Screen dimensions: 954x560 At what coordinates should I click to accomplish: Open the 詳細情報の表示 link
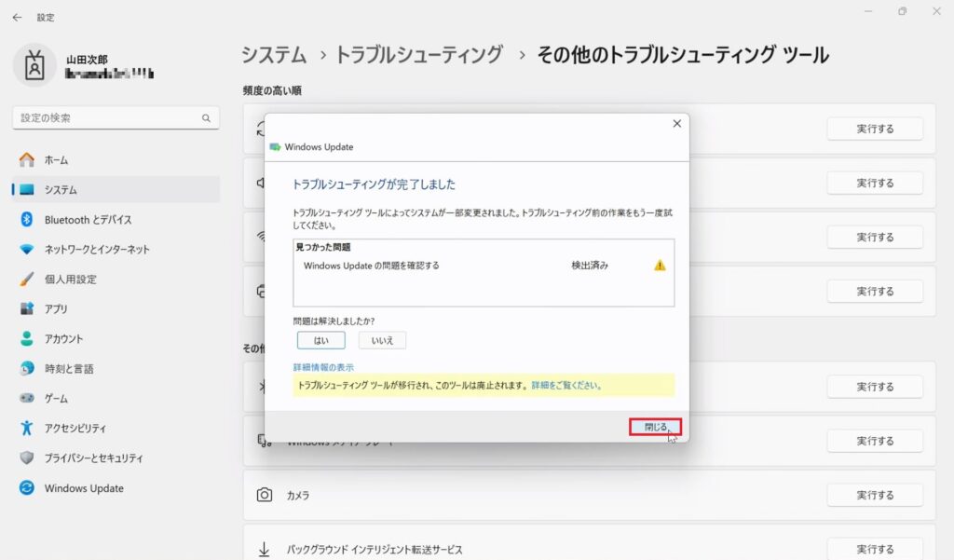point(323,368)
